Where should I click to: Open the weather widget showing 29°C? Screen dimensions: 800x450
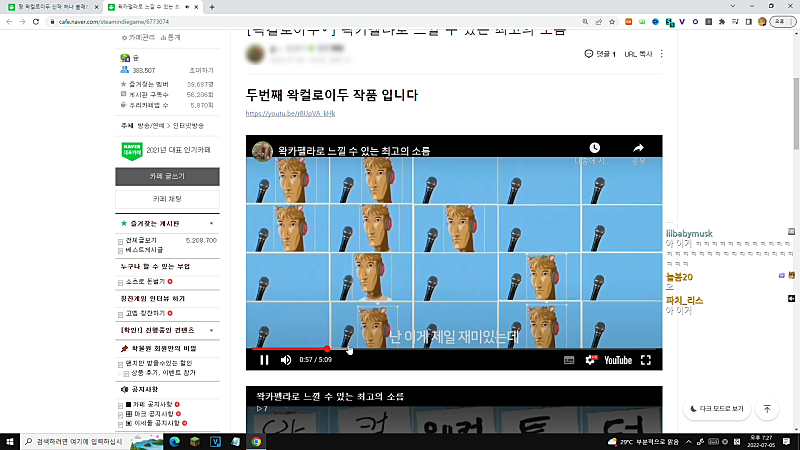[643, 442]
